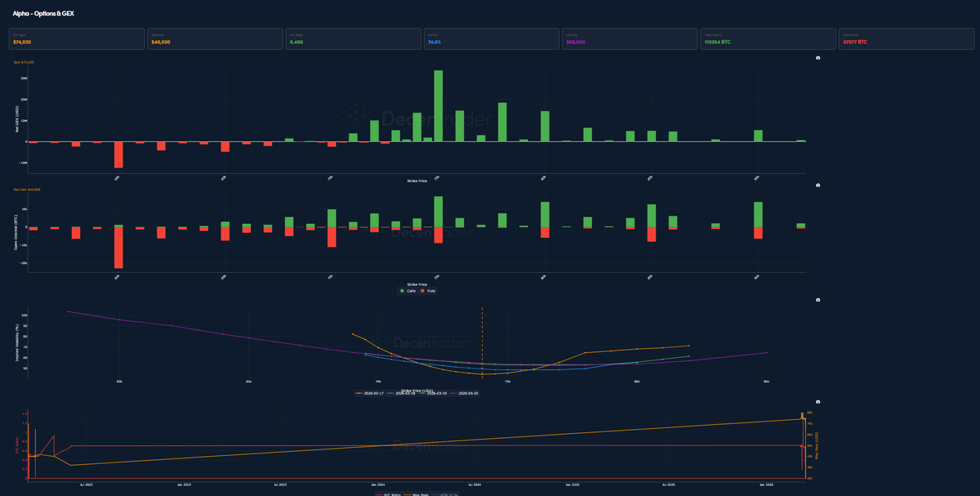
Task: Click the 74.8% stat card
Action: tap(491, 38)
